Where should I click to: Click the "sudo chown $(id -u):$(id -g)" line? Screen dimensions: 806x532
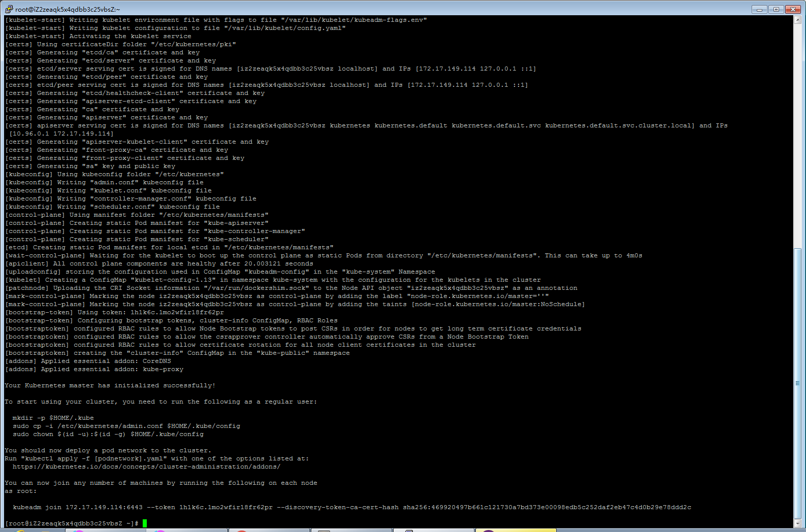(108, 434)
